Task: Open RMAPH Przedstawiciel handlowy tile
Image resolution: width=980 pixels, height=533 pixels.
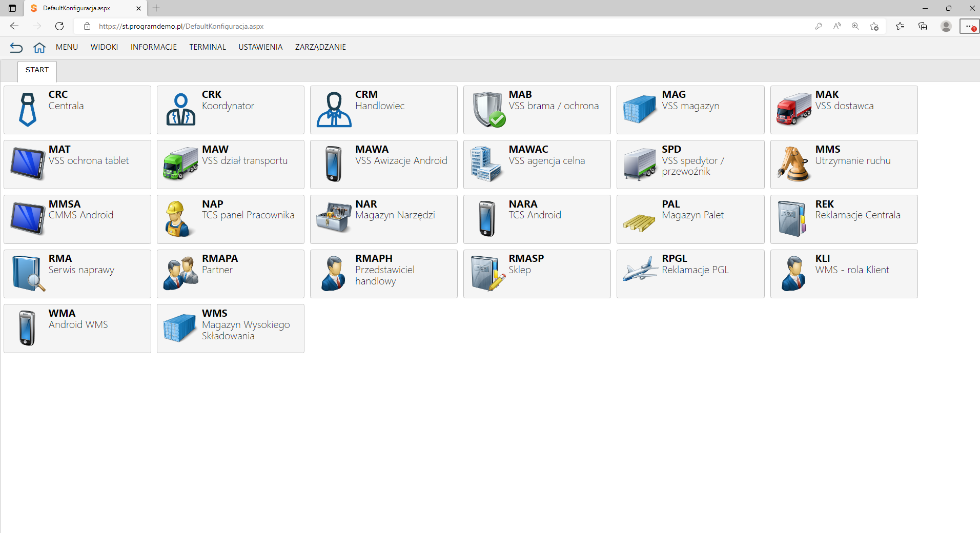Action: click(x=384, y=274)
